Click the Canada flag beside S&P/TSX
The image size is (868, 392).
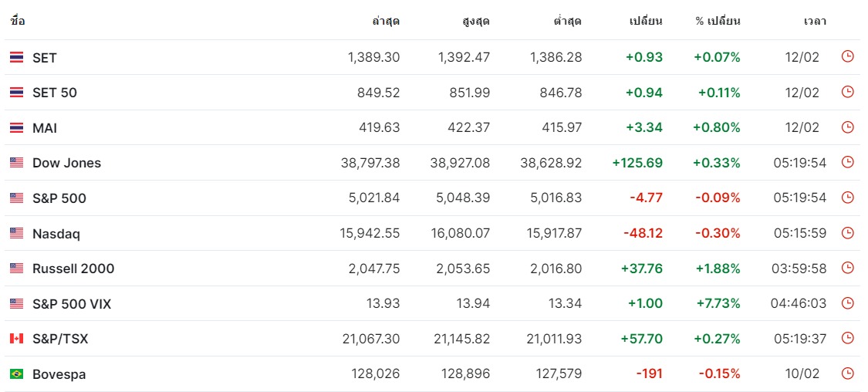click(x=16, y=339)
